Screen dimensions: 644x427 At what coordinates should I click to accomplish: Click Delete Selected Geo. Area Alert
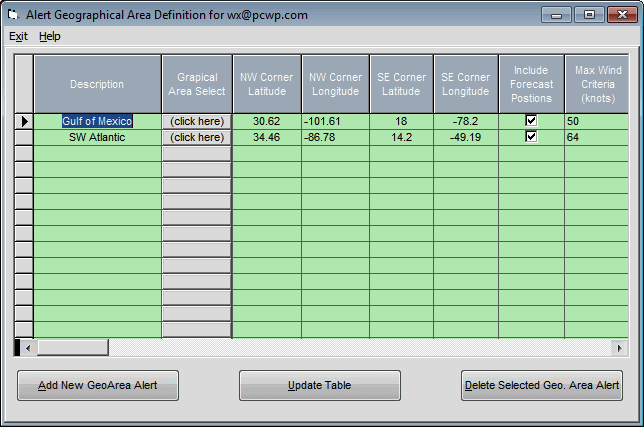coord(541,385)
